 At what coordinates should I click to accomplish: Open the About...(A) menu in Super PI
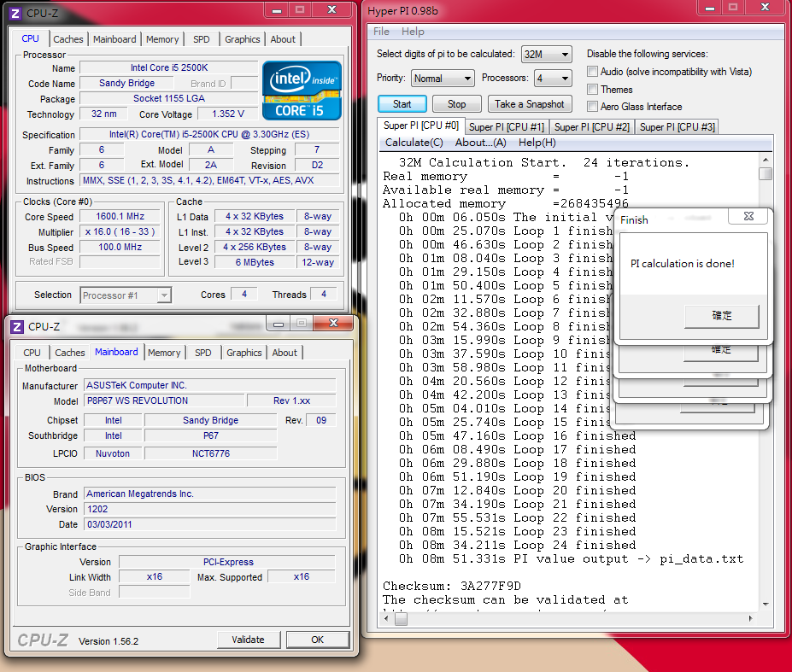[480, 143]
